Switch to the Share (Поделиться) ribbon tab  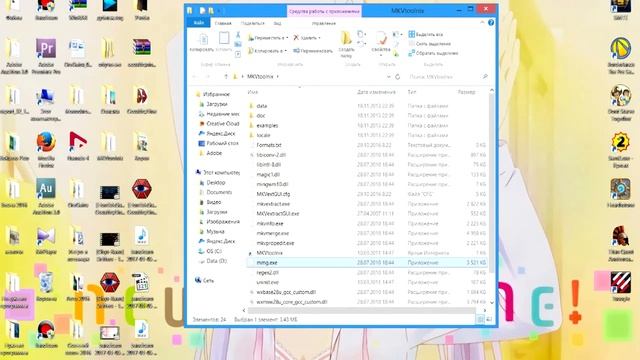252,23
